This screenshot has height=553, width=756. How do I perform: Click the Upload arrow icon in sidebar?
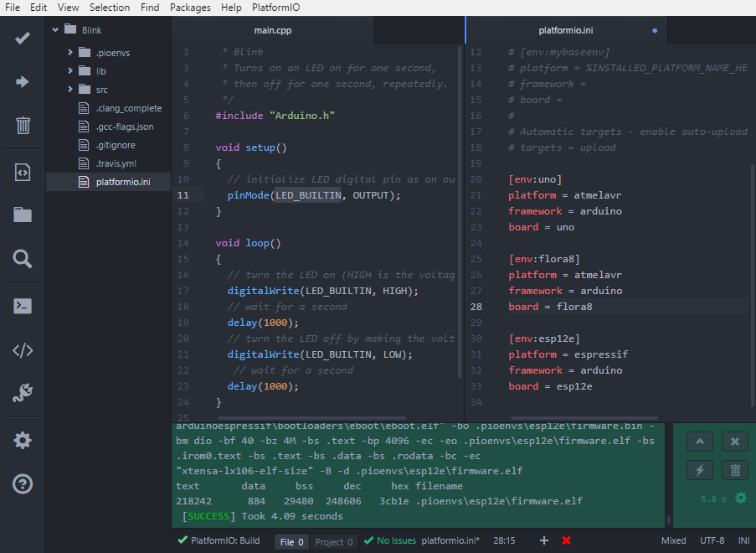[23, 81]
